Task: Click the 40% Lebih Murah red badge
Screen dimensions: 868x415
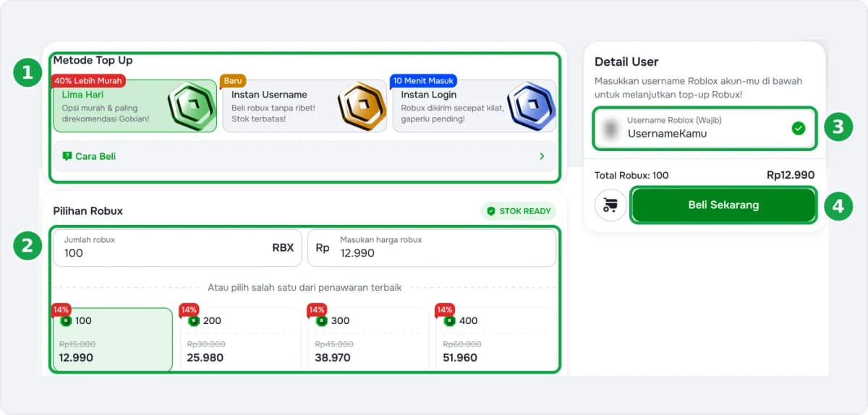Action: (89, 80)
